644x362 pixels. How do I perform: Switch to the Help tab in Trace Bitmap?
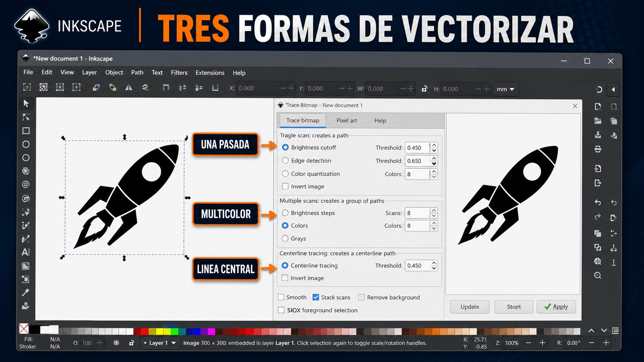pos(380,120)
